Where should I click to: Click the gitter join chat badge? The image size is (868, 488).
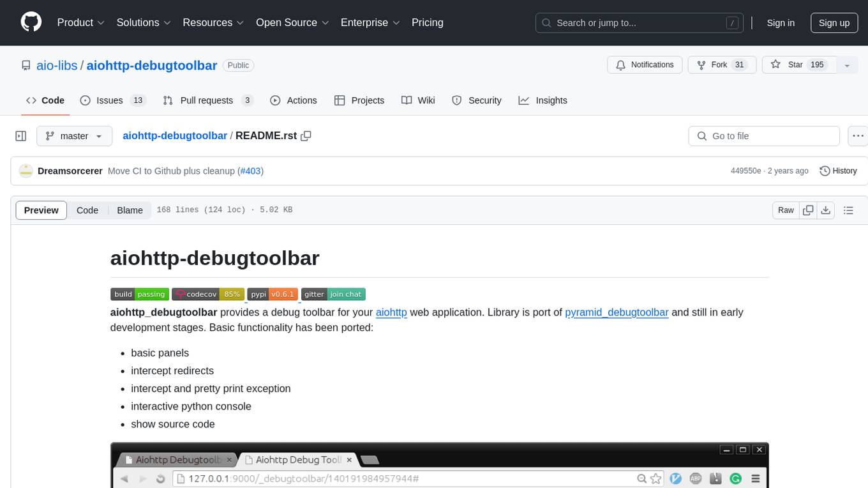[333, 294]
